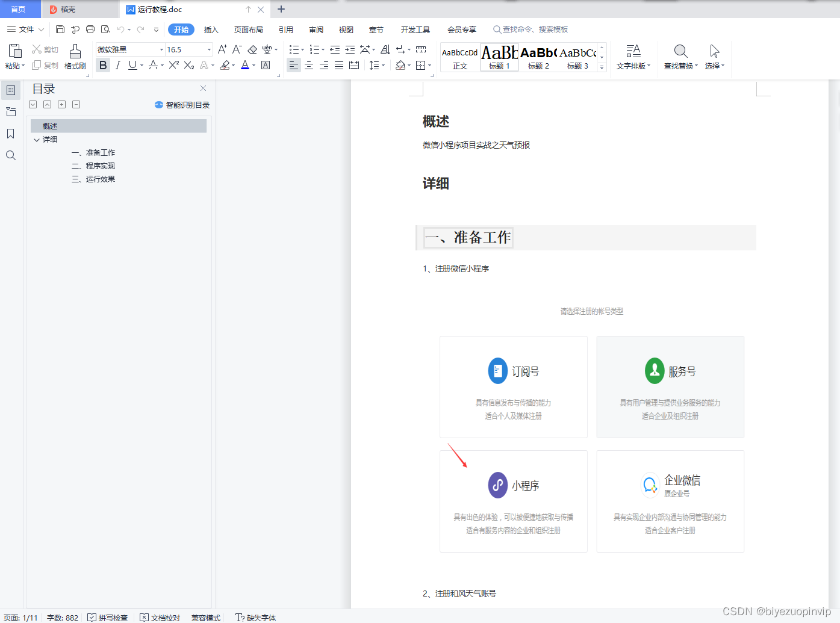
Task: Open the chapter navigation icon in sidebar
Action: (11, 112)
